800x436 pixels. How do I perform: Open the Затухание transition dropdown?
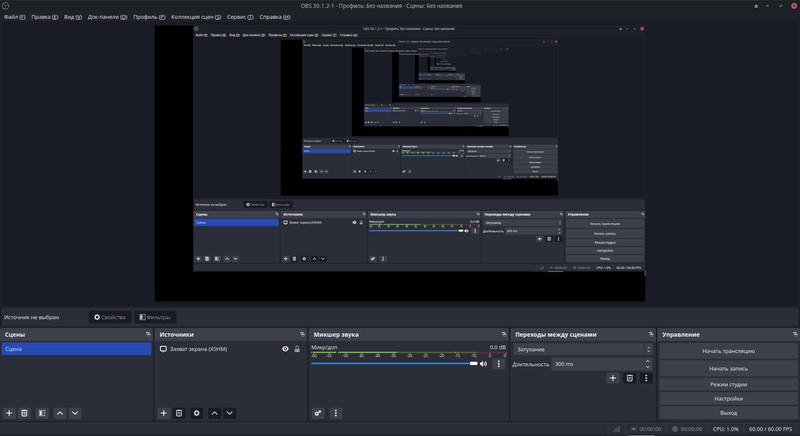tap(583, 349)
